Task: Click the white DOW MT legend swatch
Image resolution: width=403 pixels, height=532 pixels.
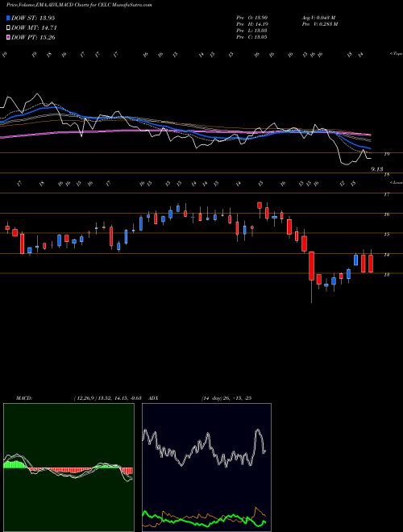Action: pos(9,27)
